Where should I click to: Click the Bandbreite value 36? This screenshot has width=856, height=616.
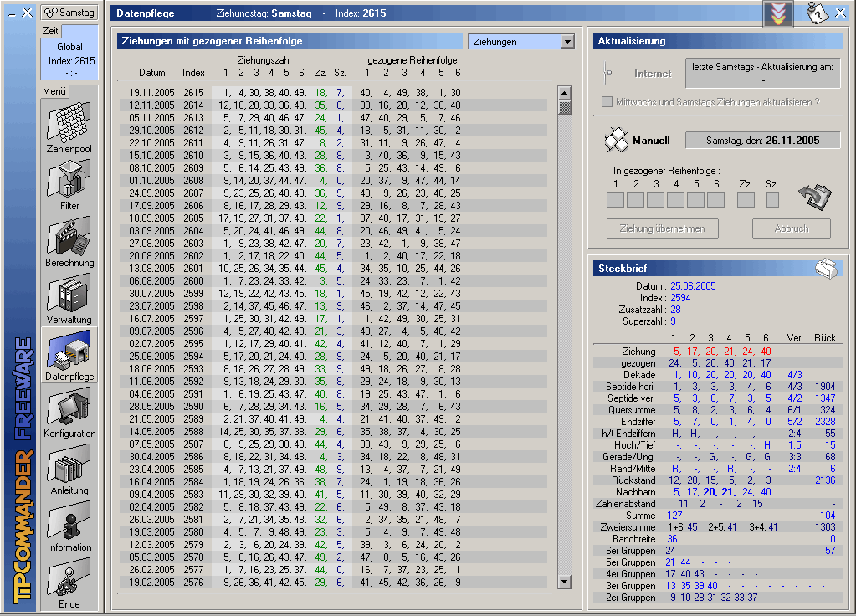click(672, 539)
